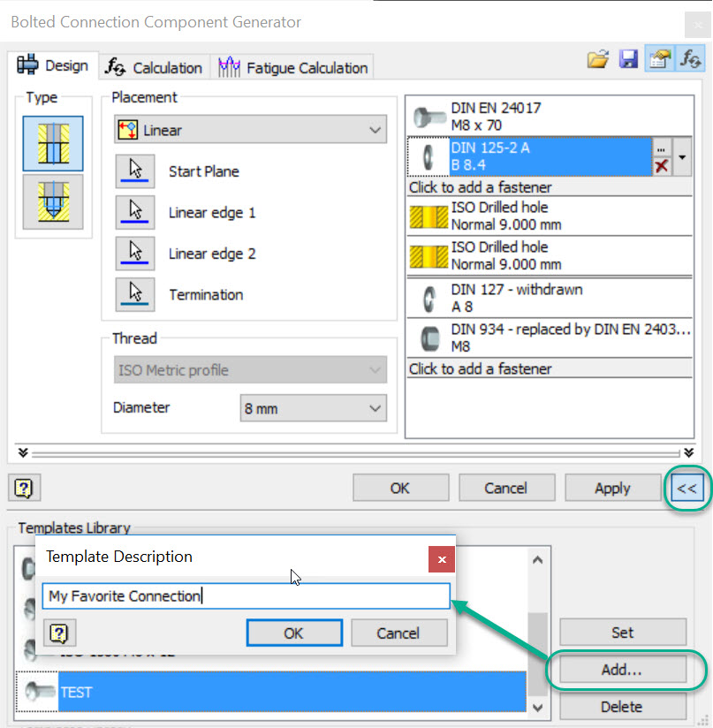Click Set in Templates Library

point(623,632)
